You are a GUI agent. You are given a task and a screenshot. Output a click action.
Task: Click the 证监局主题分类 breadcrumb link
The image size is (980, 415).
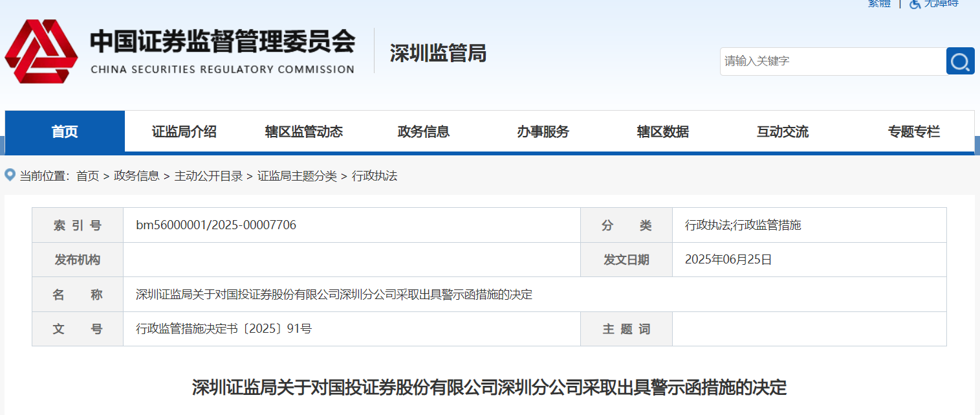298,175
